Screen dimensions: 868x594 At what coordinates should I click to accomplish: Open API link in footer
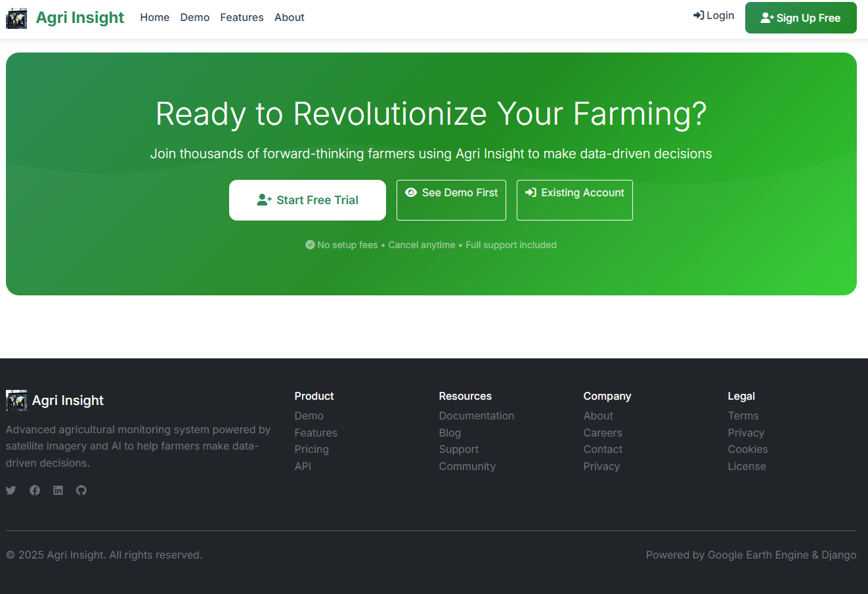click(x=303, y=467)
